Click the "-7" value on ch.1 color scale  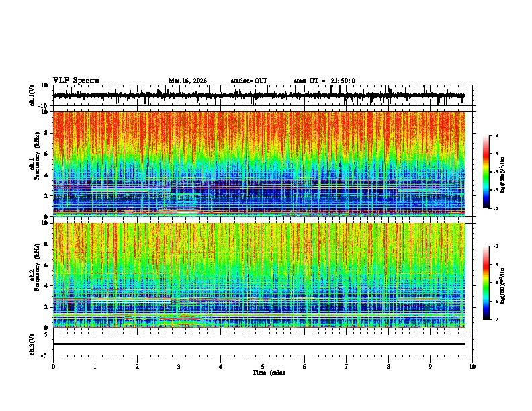point(496,208)
